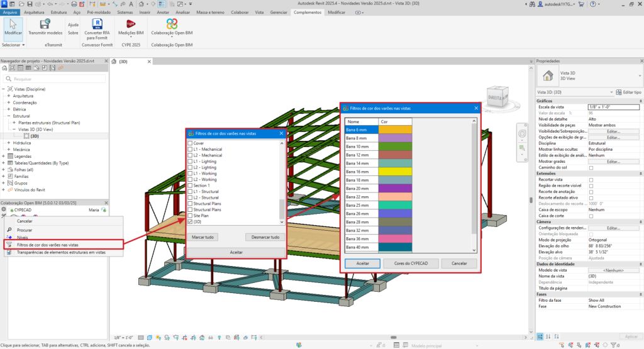644x349 pixels.
Task: Click the help question mark icon
Action: [x=592, y=4]
